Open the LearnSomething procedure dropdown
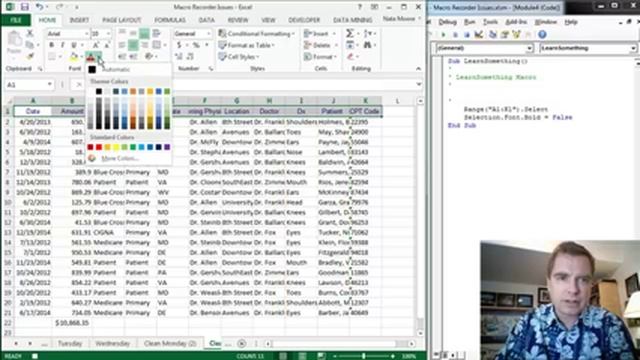 tap(633, 48)
